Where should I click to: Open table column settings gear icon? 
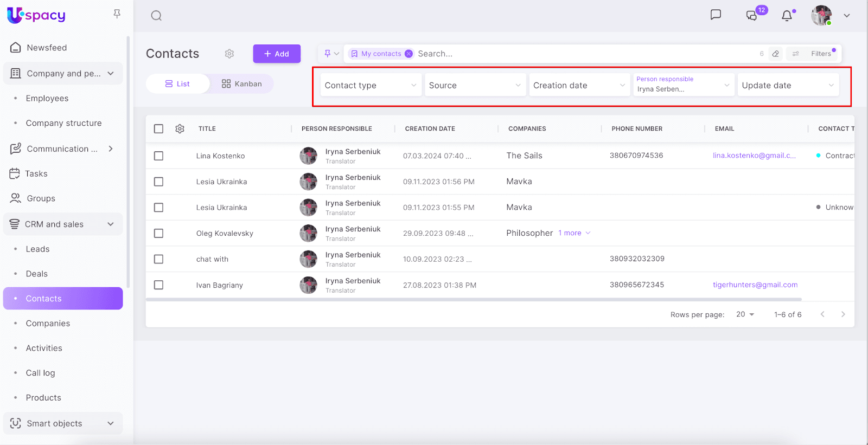pyautogui.click(x=180, y=129)
